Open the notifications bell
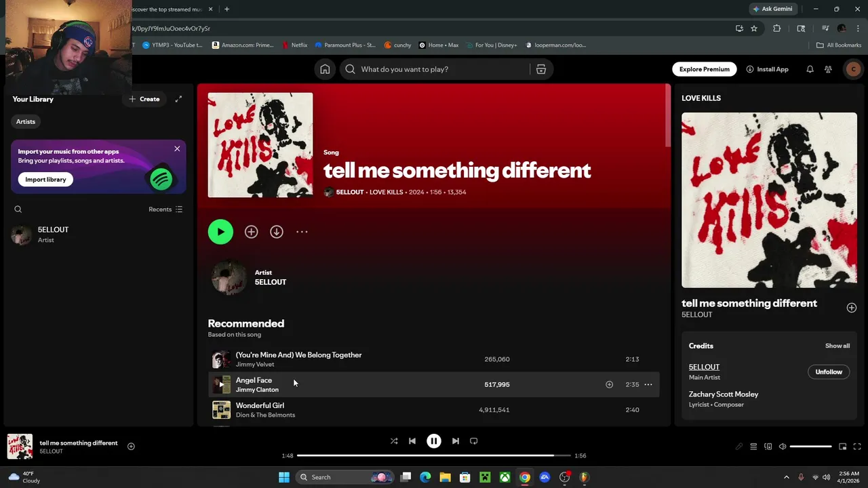 (810, 69)
